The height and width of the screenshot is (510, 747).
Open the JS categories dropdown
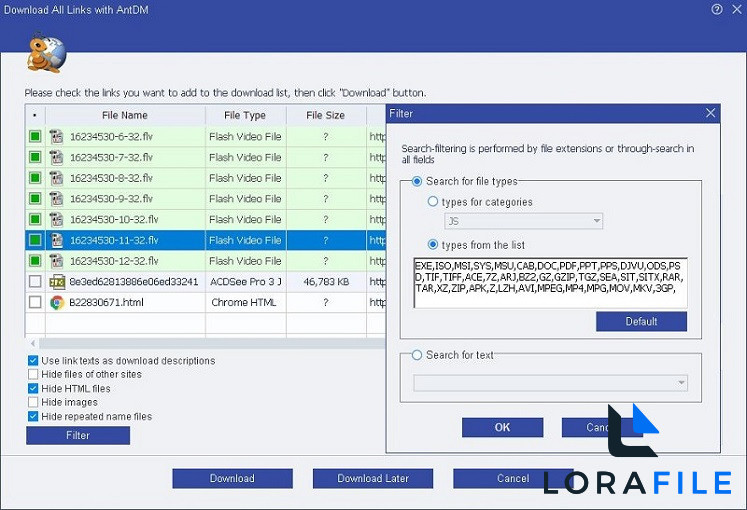click(524, 221)
